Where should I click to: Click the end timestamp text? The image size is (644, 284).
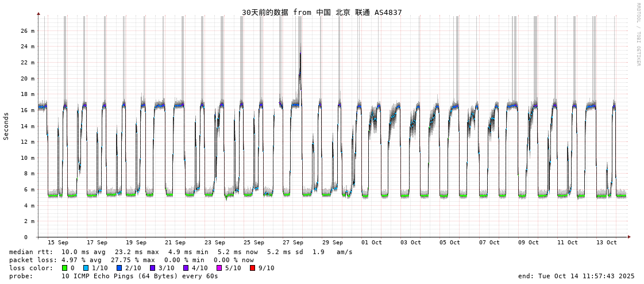coord(576,276)
